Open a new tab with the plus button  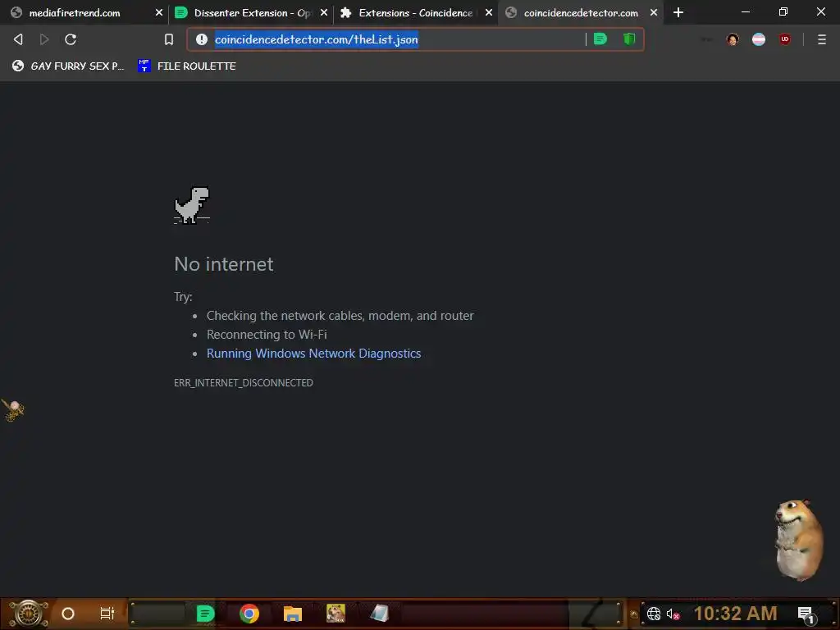pyautogui.click(x=678, y=12)
